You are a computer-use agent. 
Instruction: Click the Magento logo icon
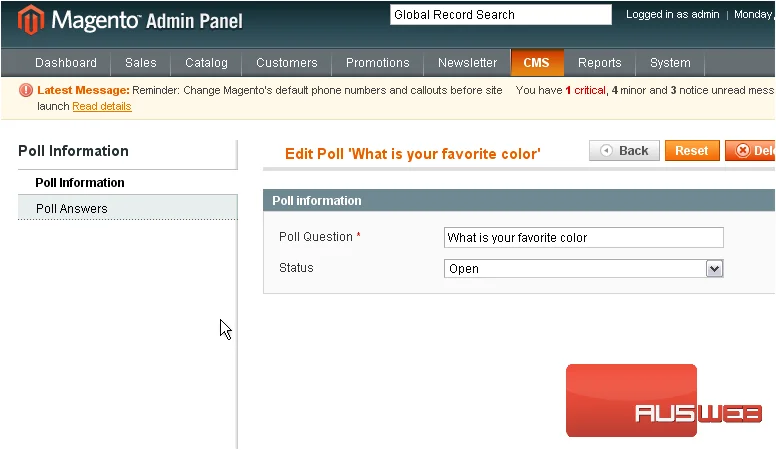click(x=31, y=20)
